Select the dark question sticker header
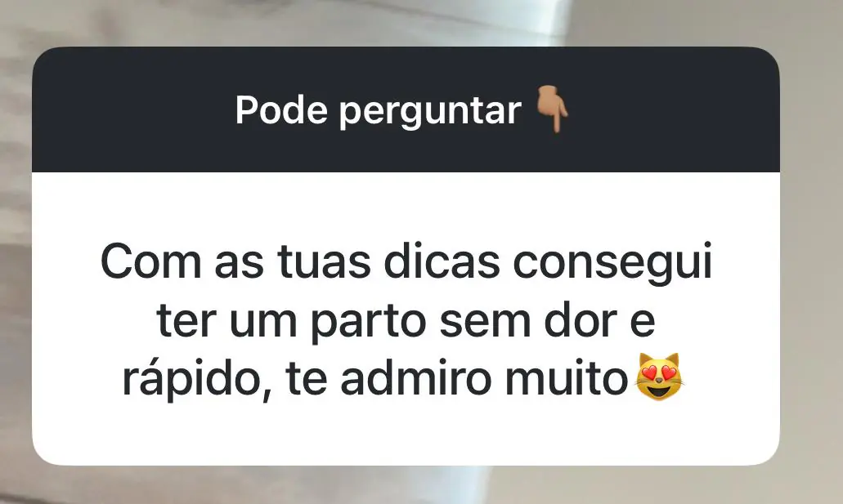 (406, 109)
